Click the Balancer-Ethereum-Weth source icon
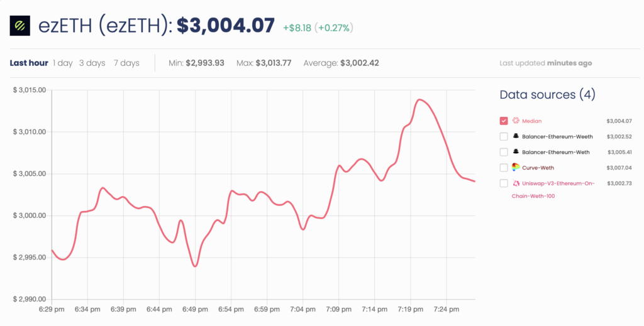The height and width of the screenshot is (326, 644). (516, 152)
